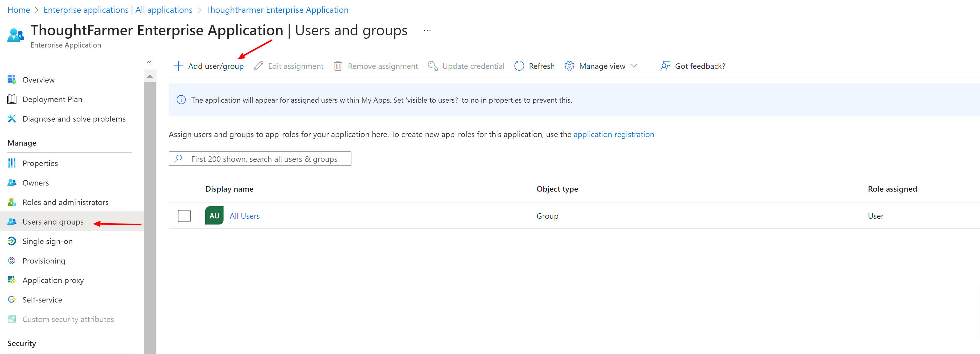Viewport: 980px width, 354px height.
Task: Open Owners menu item
Action: 35,183
